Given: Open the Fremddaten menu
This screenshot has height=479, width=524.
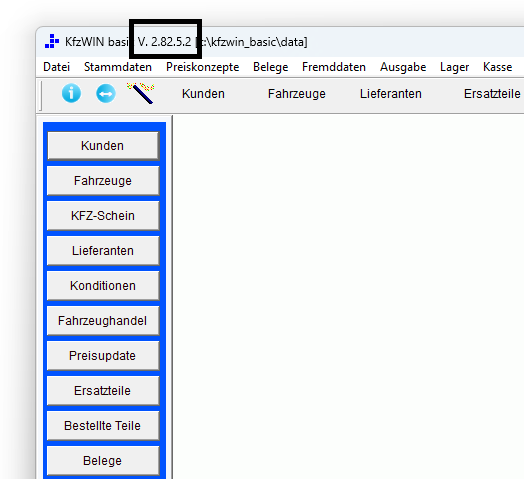Looking at the screenshot, I should [x=334, y=67].
